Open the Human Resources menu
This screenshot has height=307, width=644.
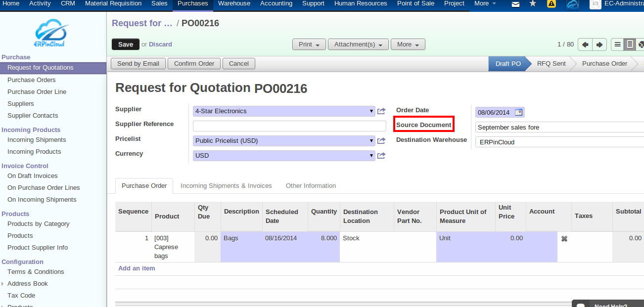pos(361,3)
